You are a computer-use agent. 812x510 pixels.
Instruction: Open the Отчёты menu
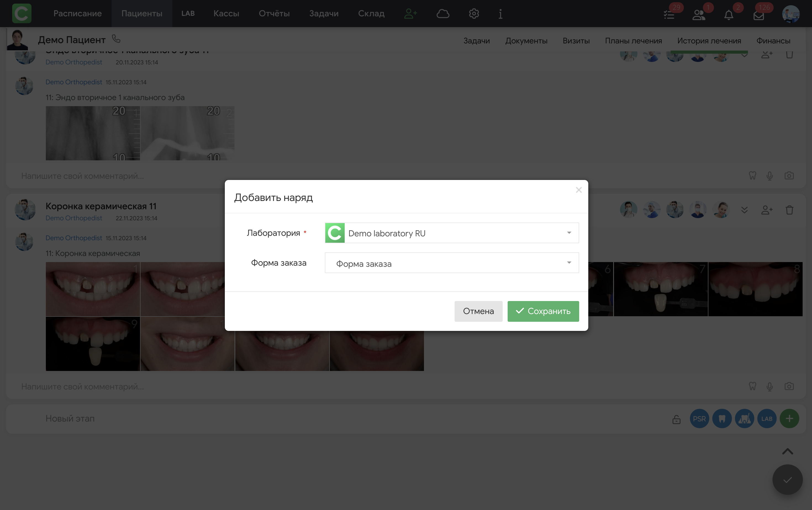click(x=274, y=14)
